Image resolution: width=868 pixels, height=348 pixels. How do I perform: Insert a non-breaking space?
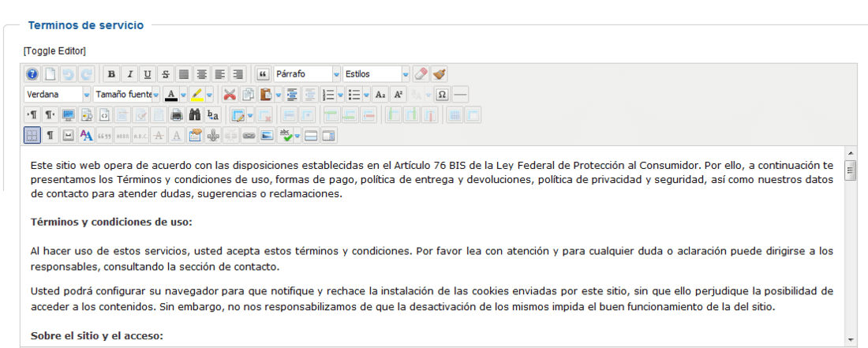[68, 136]
